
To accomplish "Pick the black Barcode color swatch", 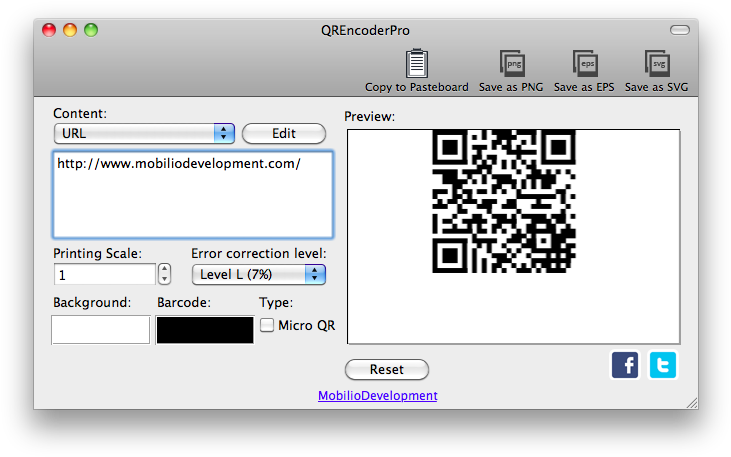I will [205, 330].
